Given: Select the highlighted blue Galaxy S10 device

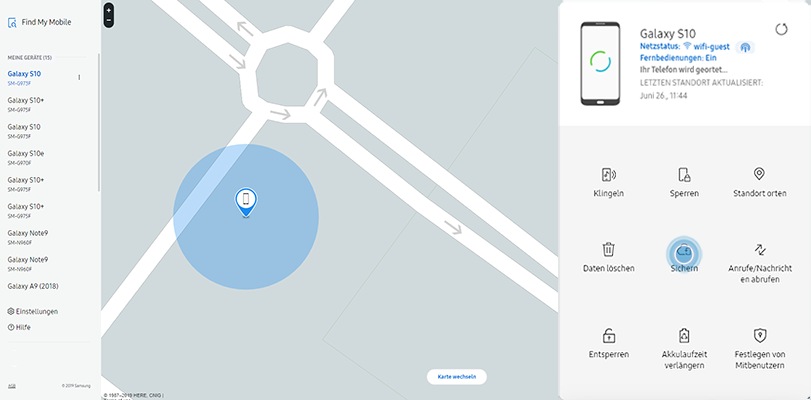Looking at the screenshot, I should click(24, 78).
